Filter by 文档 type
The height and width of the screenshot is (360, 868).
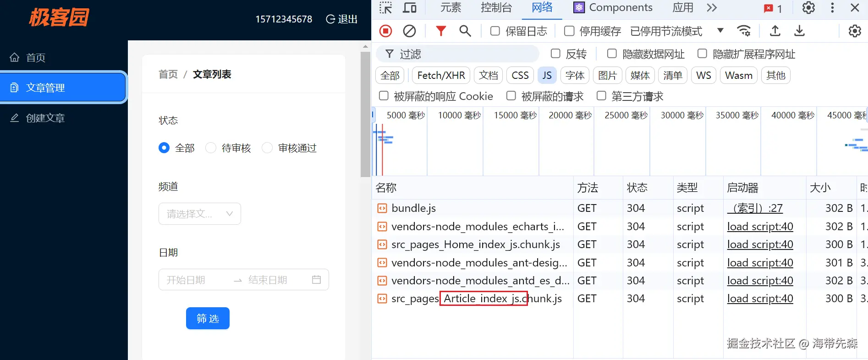pyautogui.click(x=489, y=75)
